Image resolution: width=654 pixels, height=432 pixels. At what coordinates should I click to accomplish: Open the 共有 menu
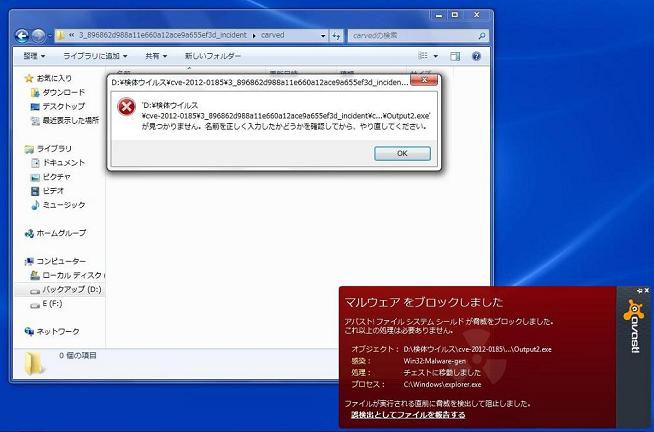[156, 56]
